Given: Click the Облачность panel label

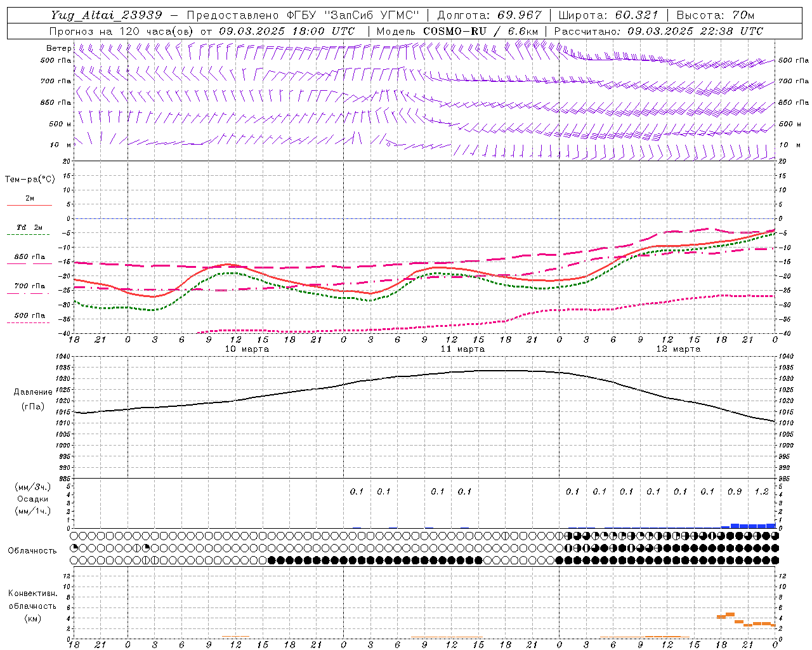Looking at the screenshot, I should 32,551.
